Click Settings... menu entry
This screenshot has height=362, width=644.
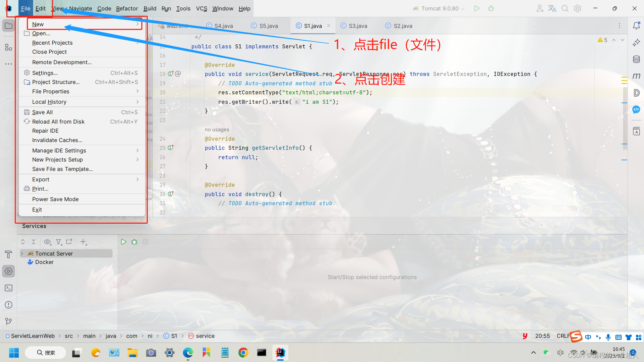point(82,73)
